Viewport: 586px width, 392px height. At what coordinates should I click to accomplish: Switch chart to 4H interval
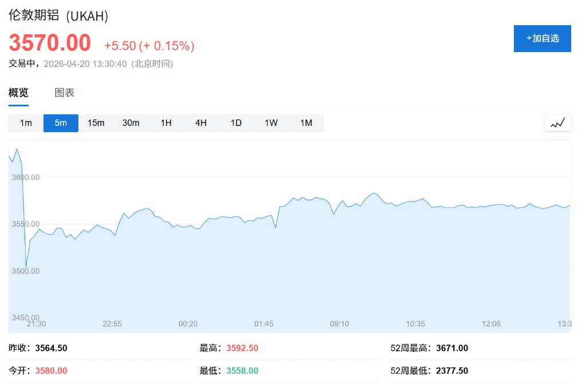[x=201, y=123]
